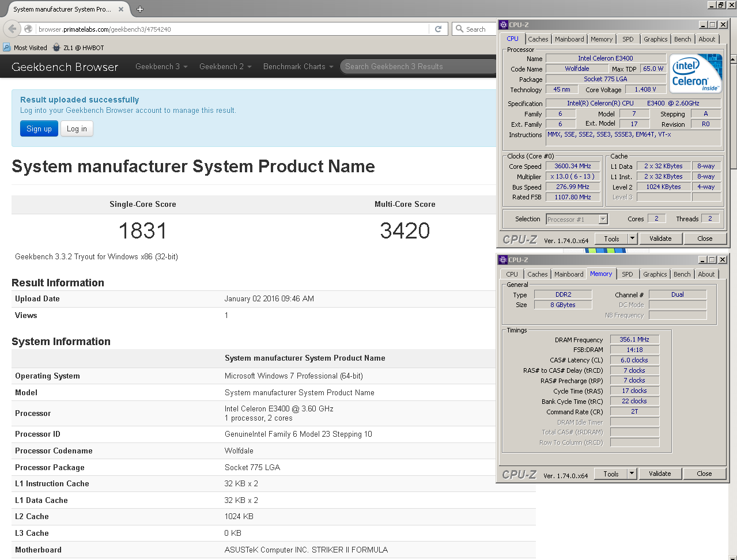Open a new browser tab with plus
This screenshot has height=560, width=737.
pos(140,9)
